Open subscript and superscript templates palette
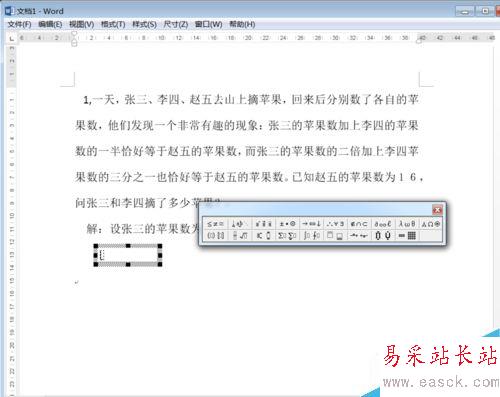 pos(263,236)
